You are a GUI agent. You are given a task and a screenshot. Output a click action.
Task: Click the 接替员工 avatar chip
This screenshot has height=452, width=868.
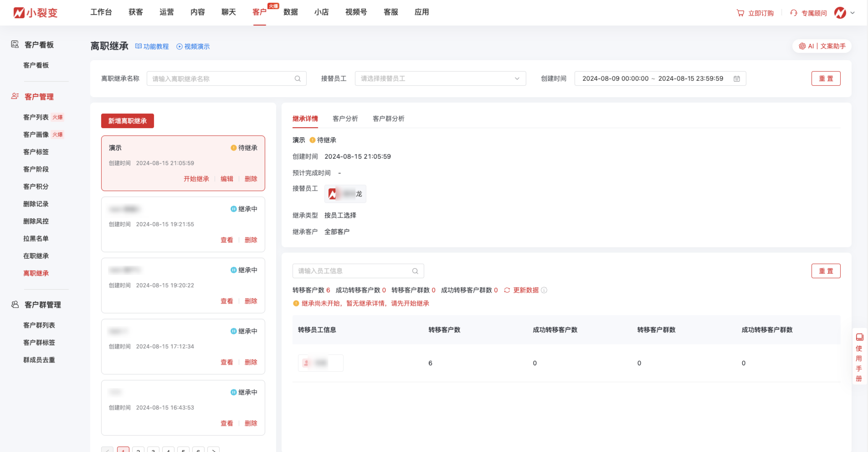345,194
